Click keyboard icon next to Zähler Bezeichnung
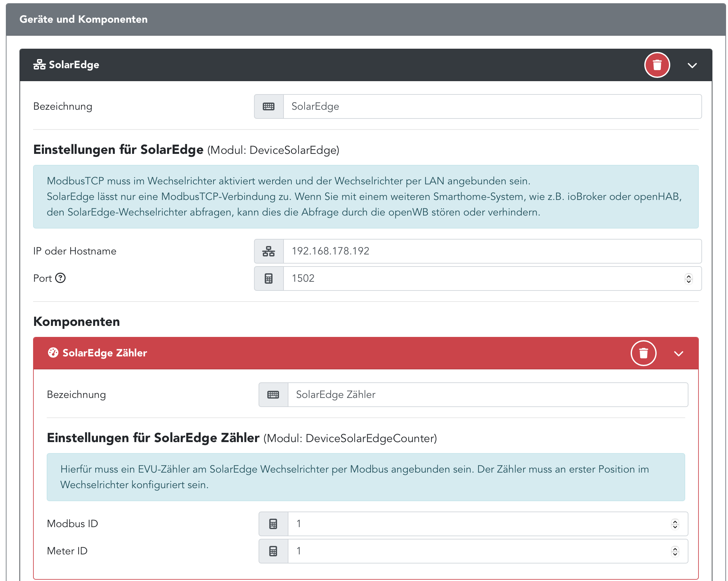The image size is (728, 581). pos(273,395)
